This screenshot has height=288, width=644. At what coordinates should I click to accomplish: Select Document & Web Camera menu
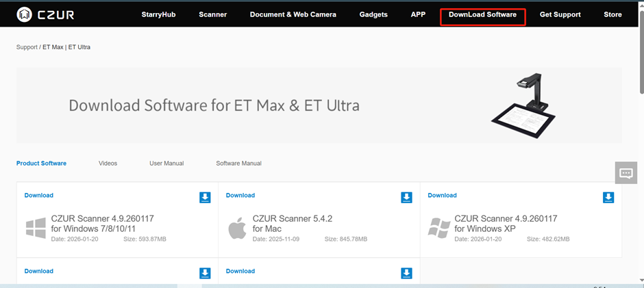293,14
